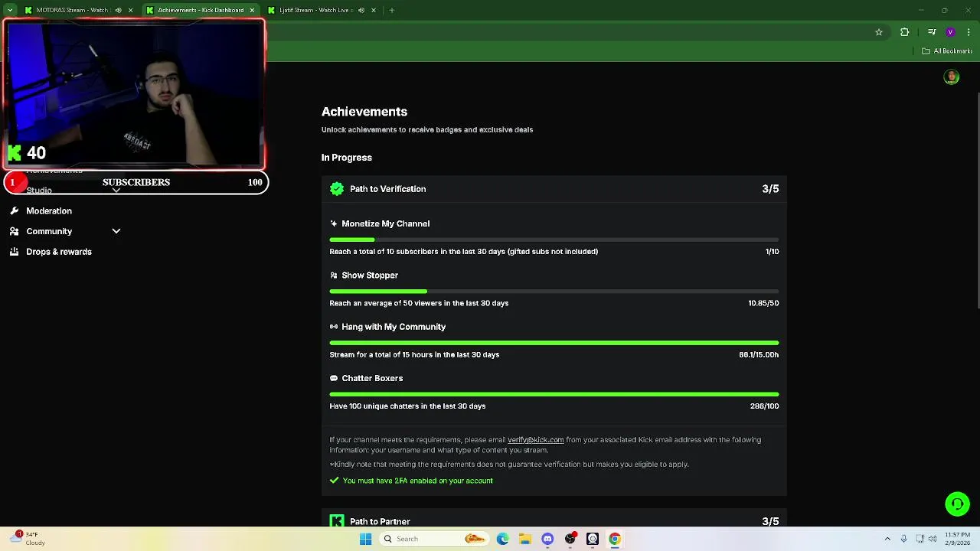Mute the Ljatif Stream tab audio

[x=361, y=11]
